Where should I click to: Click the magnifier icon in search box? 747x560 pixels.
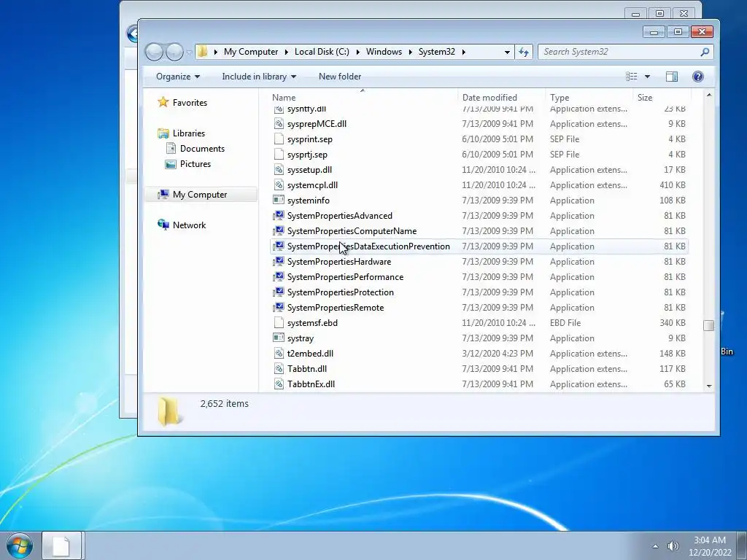705,52
